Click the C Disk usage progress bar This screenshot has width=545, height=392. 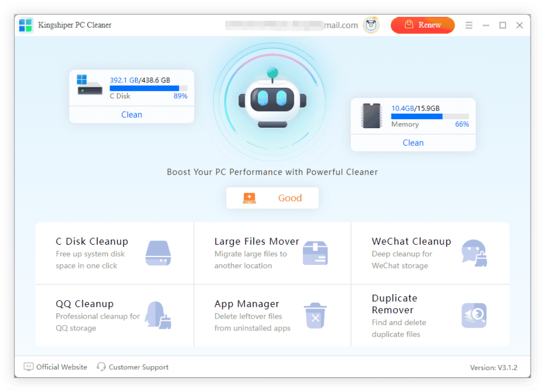pos(148,88)
